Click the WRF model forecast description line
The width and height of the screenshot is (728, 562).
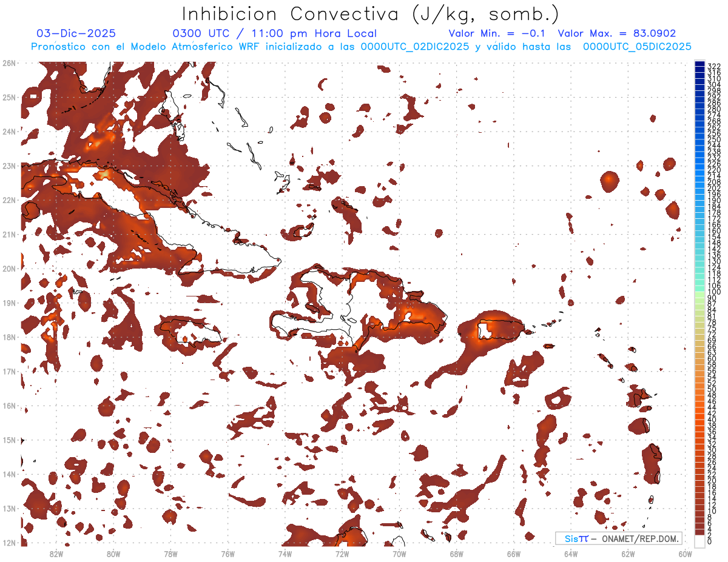pyautogui.click(x=361, y=47)
